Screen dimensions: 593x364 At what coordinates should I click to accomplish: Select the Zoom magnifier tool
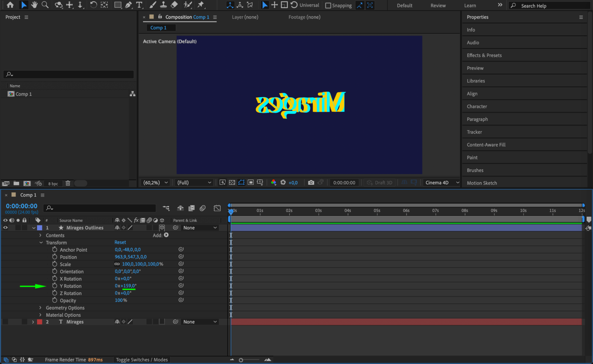(x=45, y=5)
